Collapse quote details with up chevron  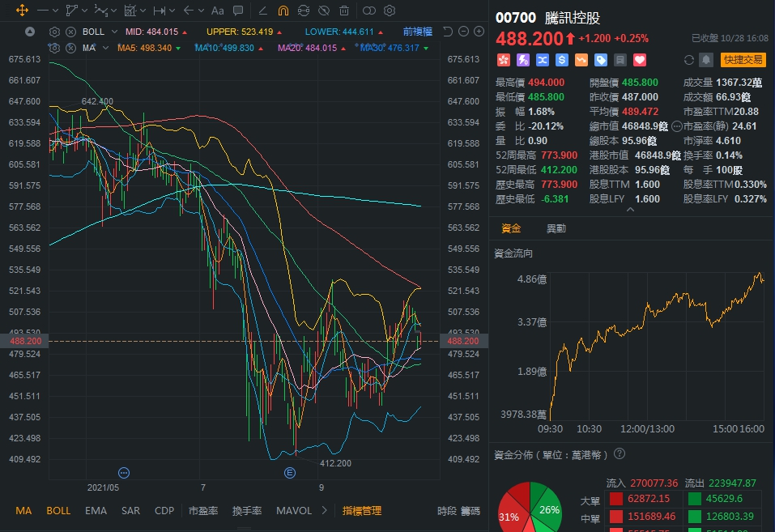pyautogui.click(x=630, y=210)
